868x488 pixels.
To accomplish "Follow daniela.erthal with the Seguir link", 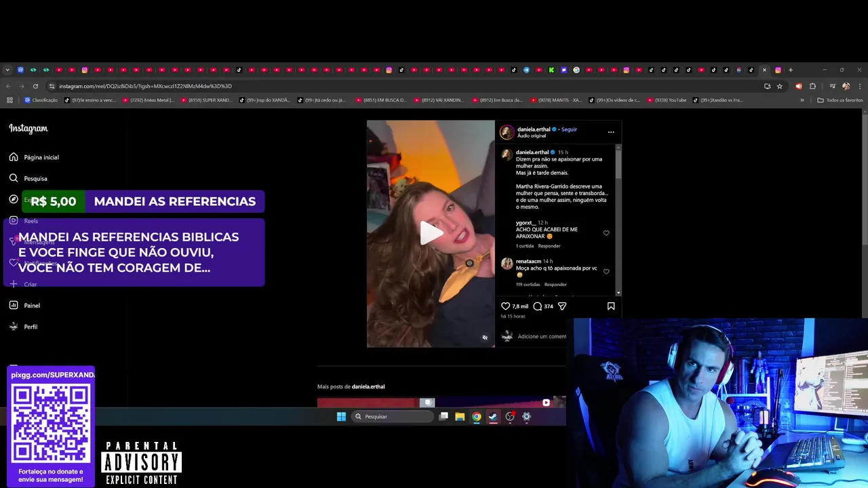I will coord(569,129).
